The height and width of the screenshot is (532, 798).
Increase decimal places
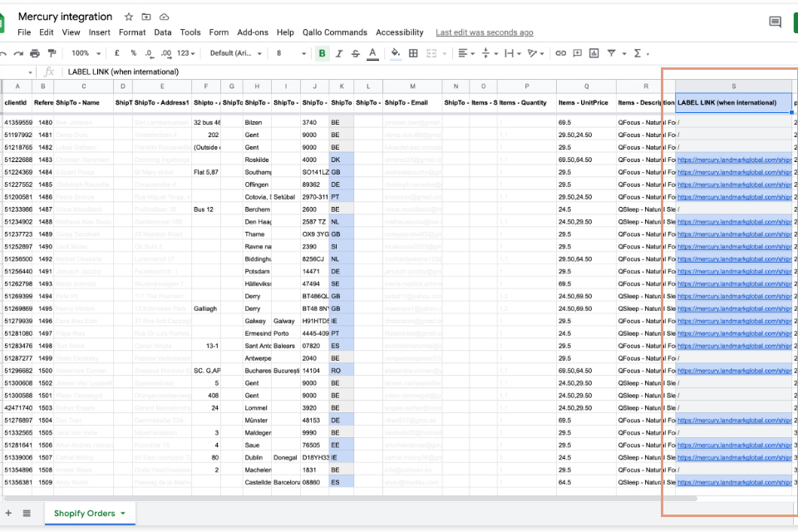pyautogui.click(x=166, y=53)
